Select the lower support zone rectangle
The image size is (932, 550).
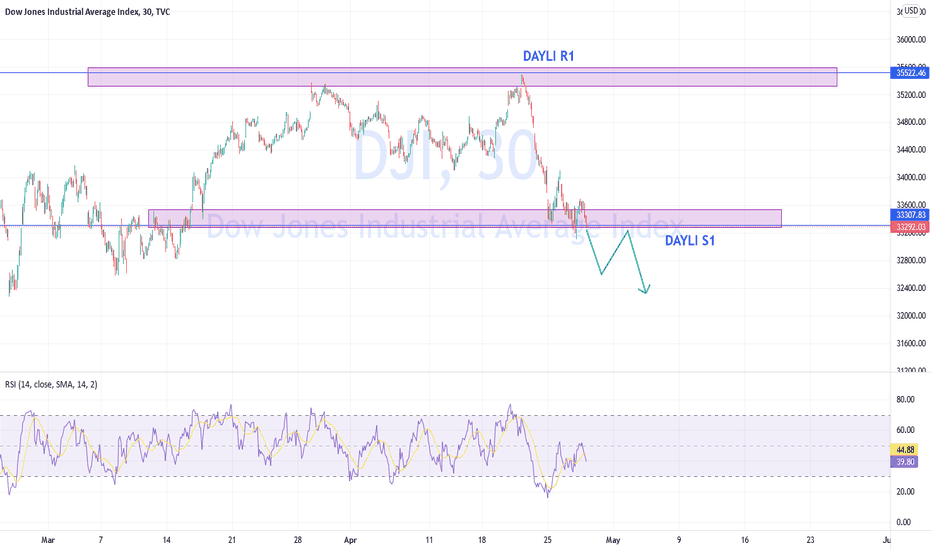[x=465, y=218]
